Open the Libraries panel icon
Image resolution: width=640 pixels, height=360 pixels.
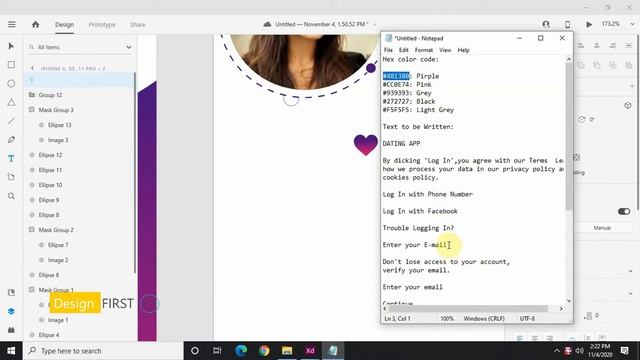pos(11,292)
